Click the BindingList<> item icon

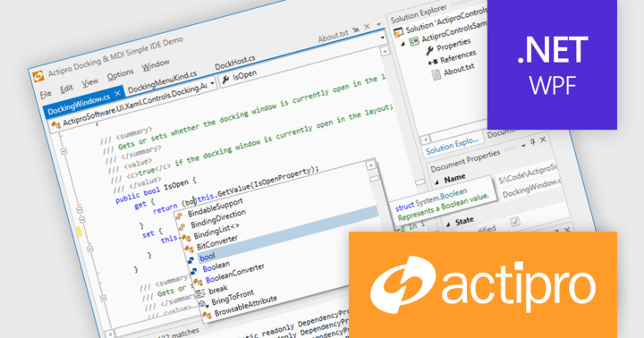tap(186, 237)
